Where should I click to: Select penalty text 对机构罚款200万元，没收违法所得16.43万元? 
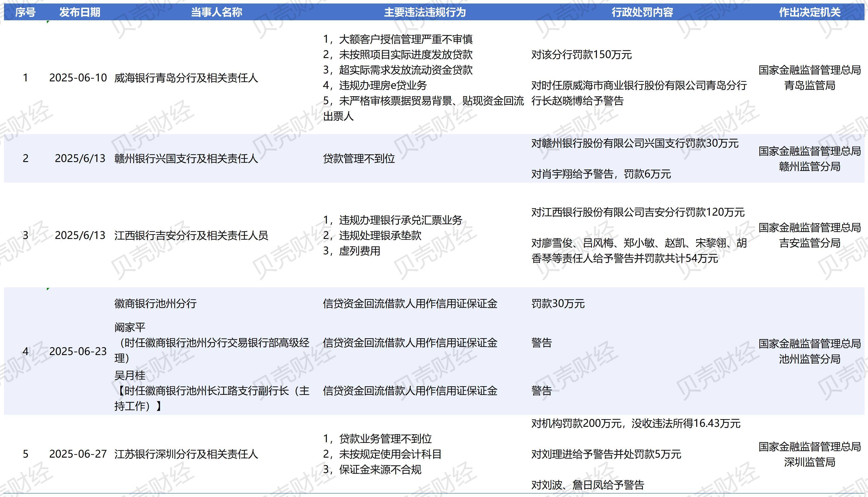pyautogui.click(x=636, y=424)
